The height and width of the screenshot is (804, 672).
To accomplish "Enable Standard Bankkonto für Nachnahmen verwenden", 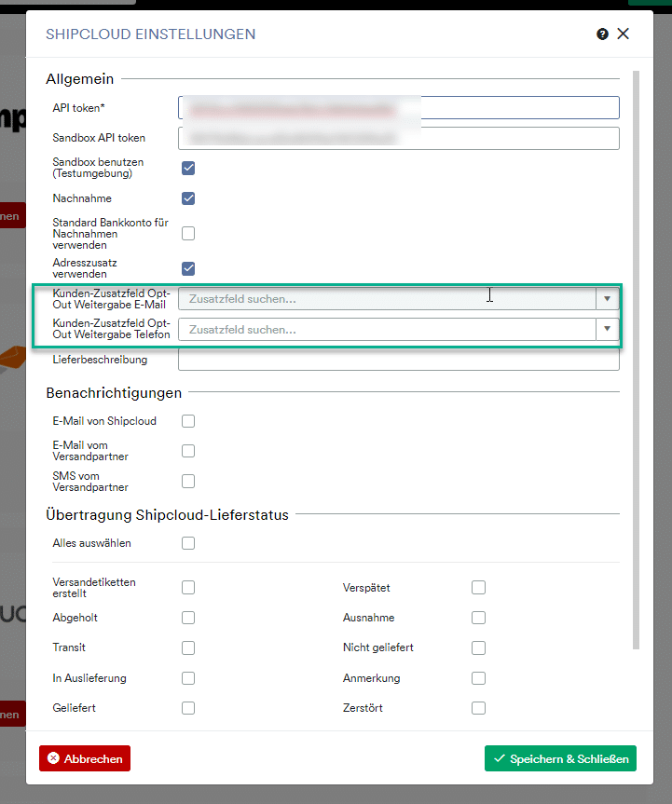I will click(188, 233).
